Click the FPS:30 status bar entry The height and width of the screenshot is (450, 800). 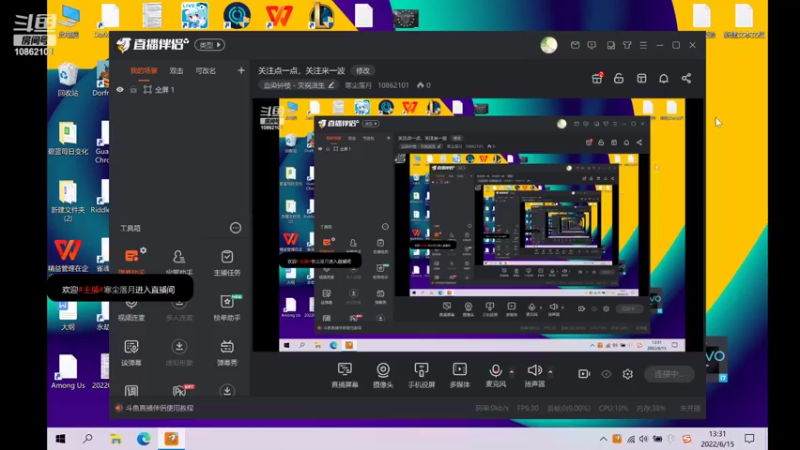tap(528, 408)
